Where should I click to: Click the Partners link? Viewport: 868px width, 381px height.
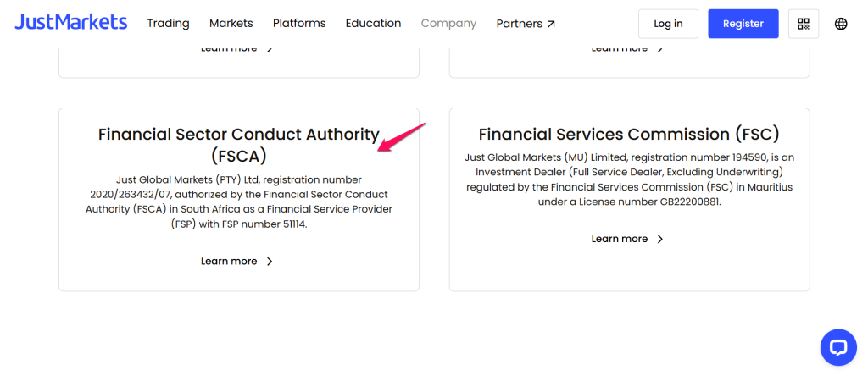[519, 24]
